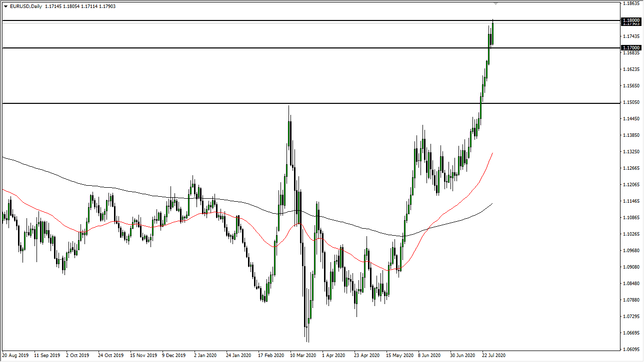Viewport: 644px width, 362px height.
Task: Click the gray chart shift marker triangle
Action: [495, 3]
